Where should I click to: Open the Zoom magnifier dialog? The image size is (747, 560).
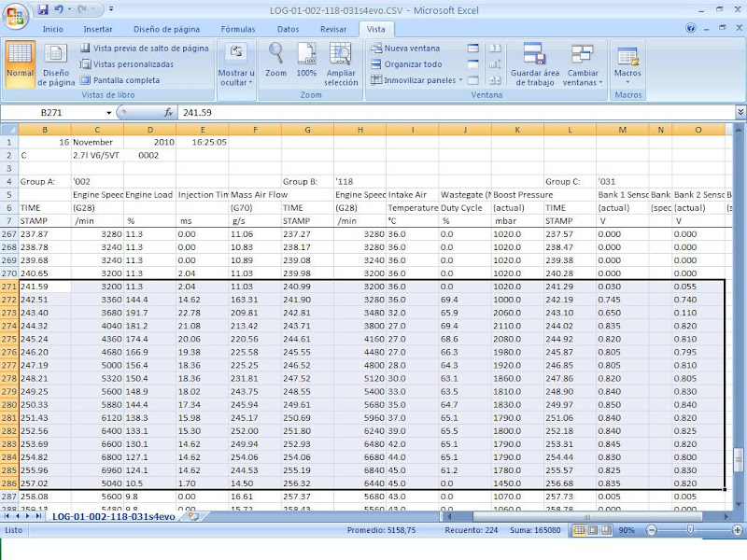(275, 60)
